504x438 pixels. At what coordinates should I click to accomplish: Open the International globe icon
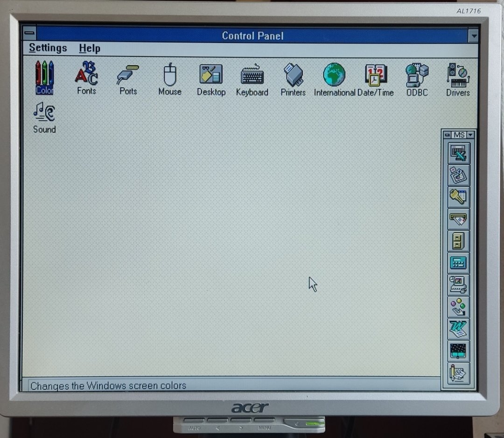pyautogui.click(x=334, y=80)
